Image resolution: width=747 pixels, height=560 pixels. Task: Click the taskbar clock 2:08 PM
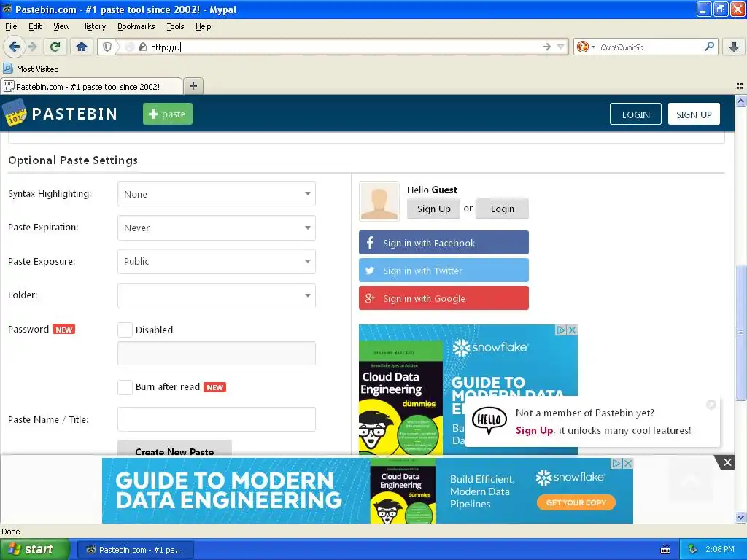(x=719, y=550)
